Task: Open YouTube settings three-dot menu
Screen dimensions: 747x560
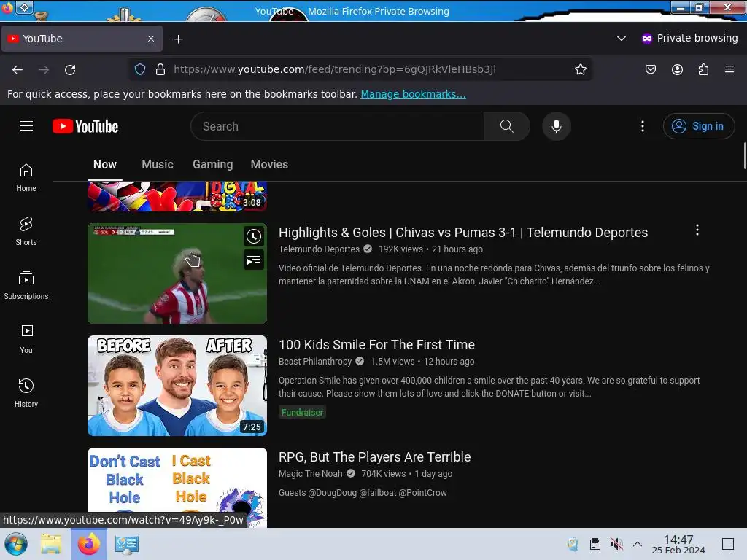Action: (x=642, y=126)
